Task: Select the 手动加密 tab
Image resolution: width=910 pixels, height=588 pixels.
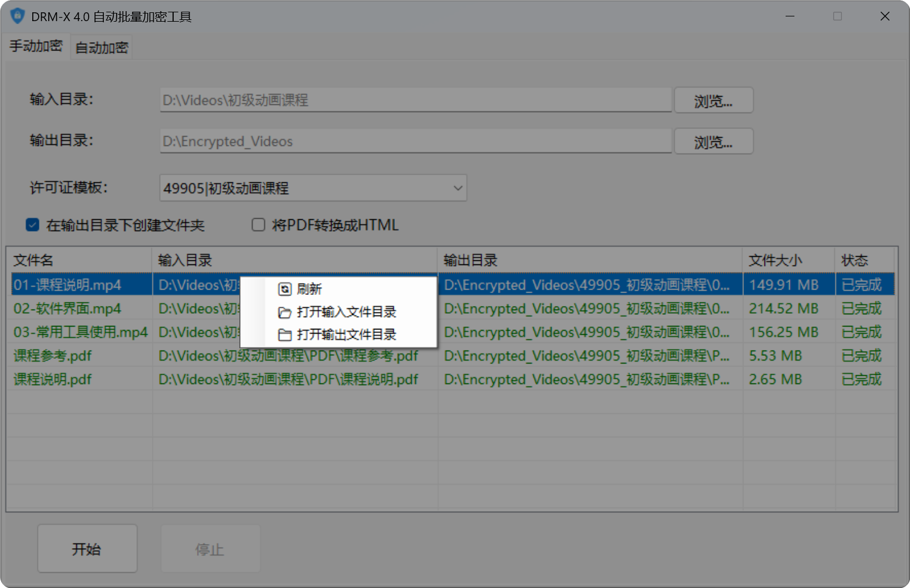Action: [x=36, y=46]
